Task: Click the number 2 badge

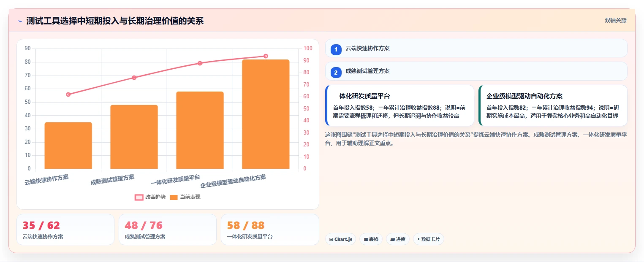Action: (x=336, y=73)
